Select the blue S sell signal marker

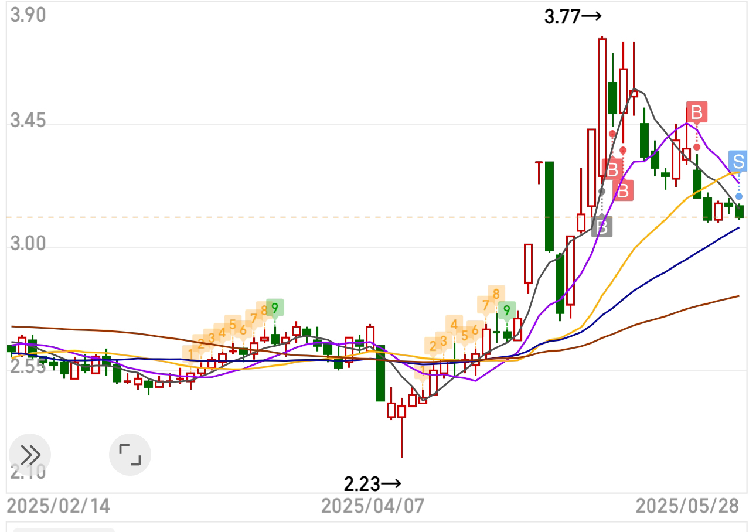coord(738,161)
